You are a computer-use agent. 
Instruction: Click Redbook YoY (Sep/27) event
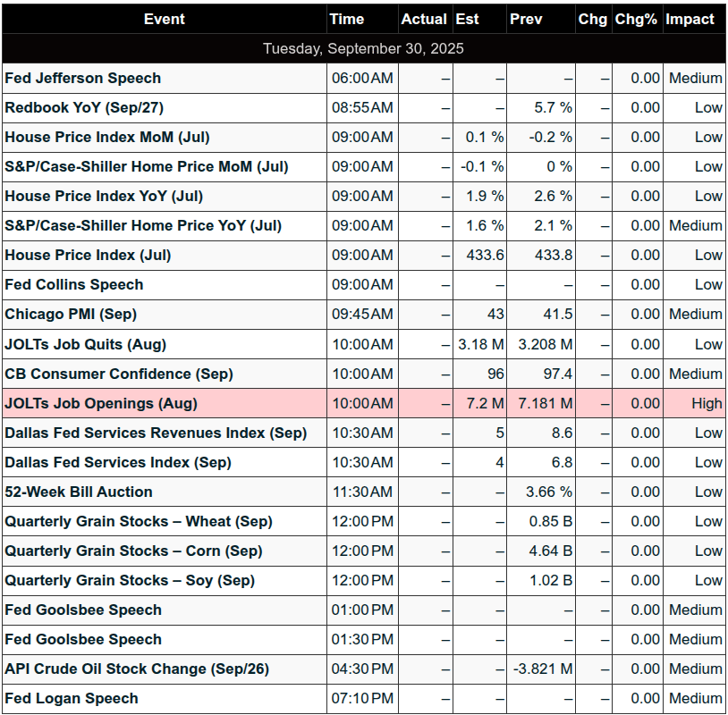coord(84,107)
